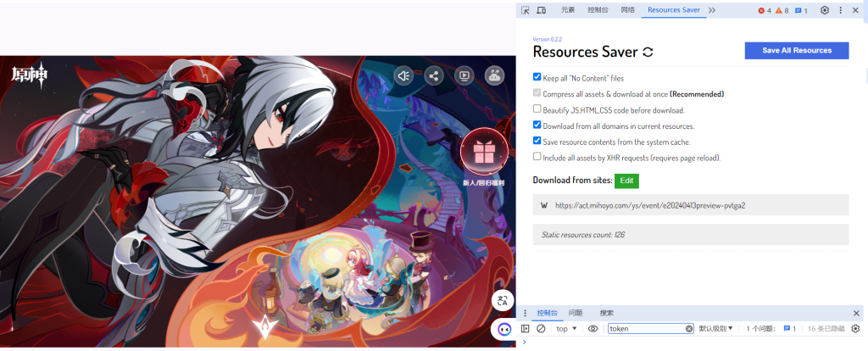Click the act.mihoyo.com site URL entry

point(691,205)
